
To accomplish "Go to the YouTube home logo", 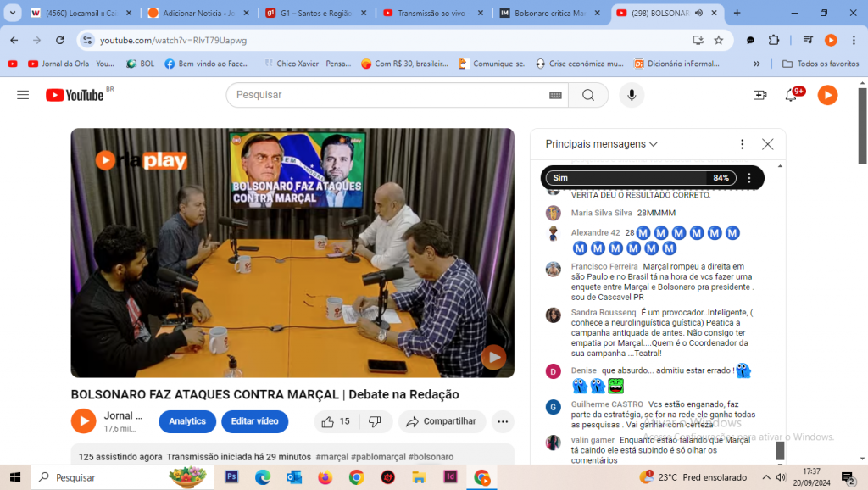I will pyautogui.click(x=75, y=95).
